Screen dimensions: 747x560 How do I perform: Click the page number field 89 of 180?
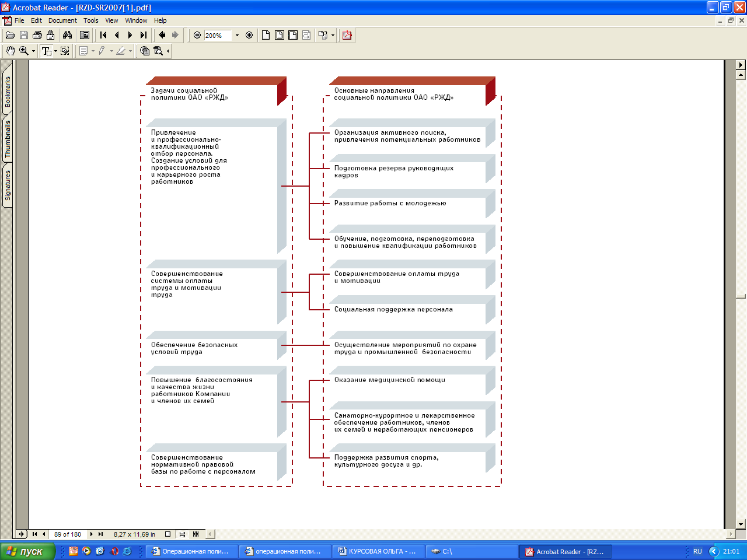[68, 534]
